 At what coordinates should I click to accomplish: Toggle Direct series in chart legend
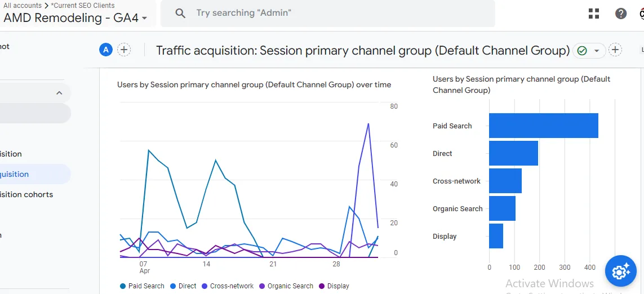183,286
